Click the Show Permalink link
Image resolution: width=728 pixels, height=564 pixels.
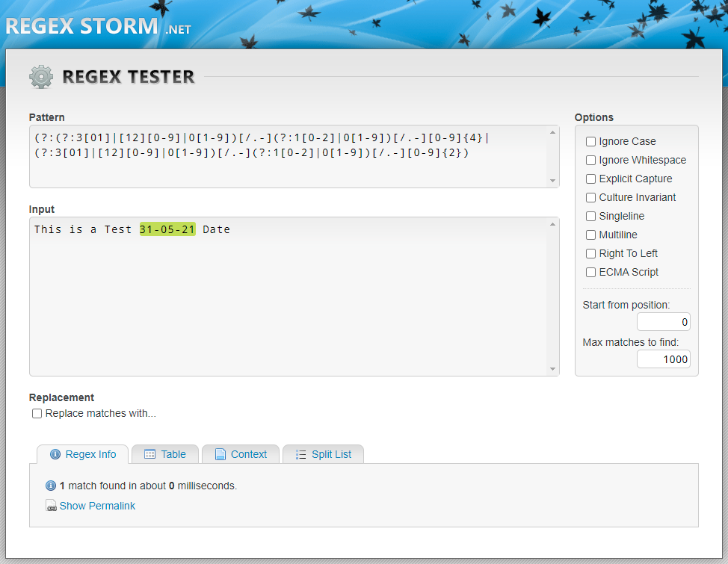point(97,506)
